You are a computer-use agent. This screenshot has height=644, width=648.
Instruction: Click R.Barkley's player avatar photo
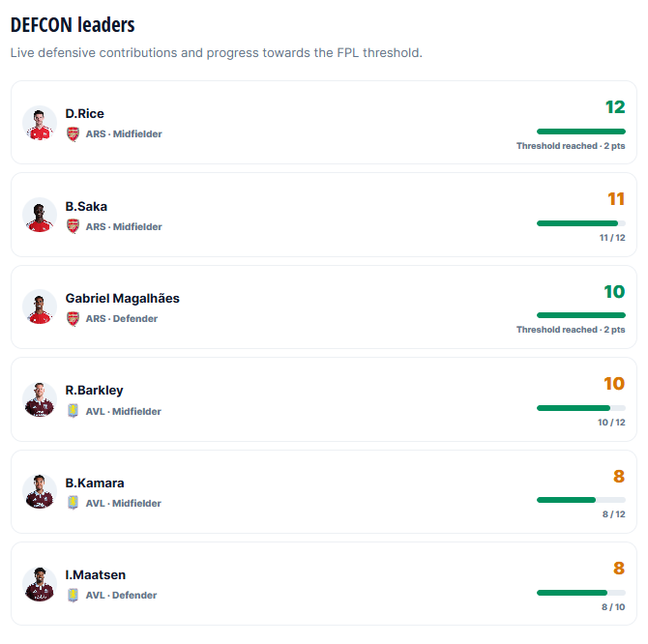[40, 399]
